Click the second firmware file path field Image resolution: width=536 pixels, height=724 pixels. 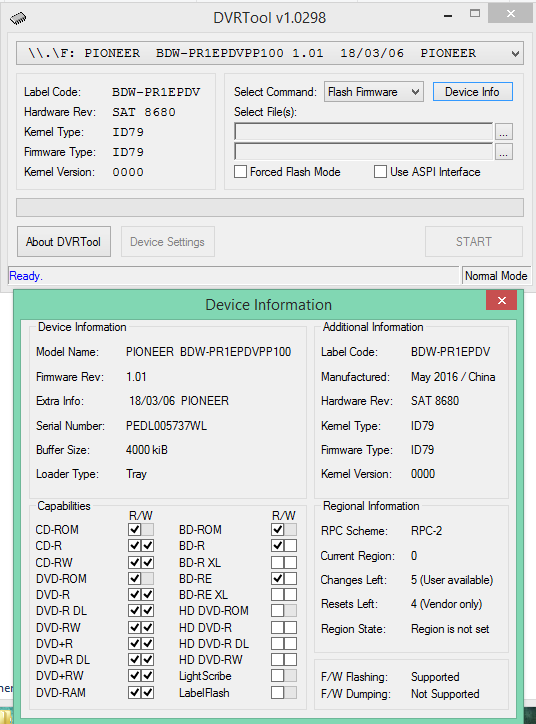click(x=363, y=151)
